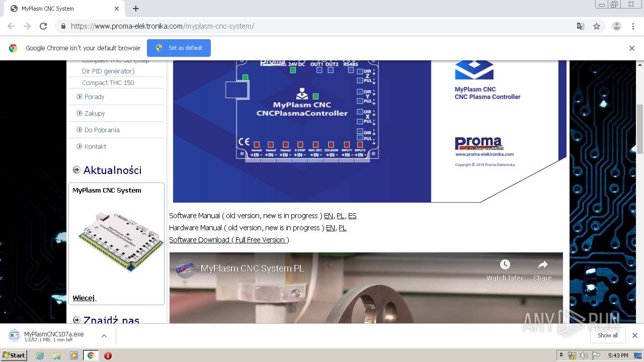Open a new browser tab

pos(136,9)
